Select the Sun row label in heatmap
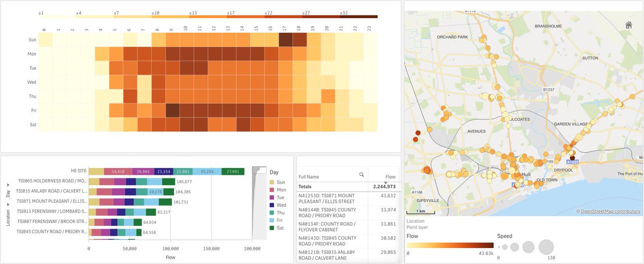Image resolution: width=644 pixels, height=264 pixels. 32,40
